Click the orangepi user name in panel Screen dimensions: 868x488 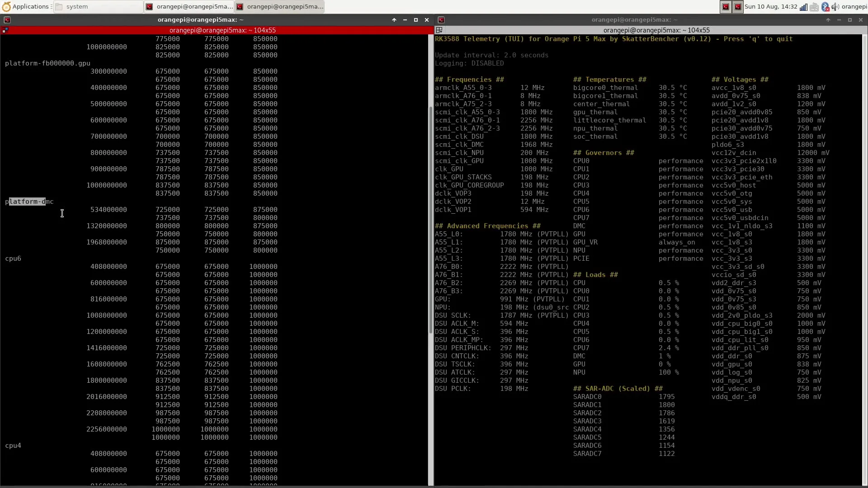(x=854, y=7)
